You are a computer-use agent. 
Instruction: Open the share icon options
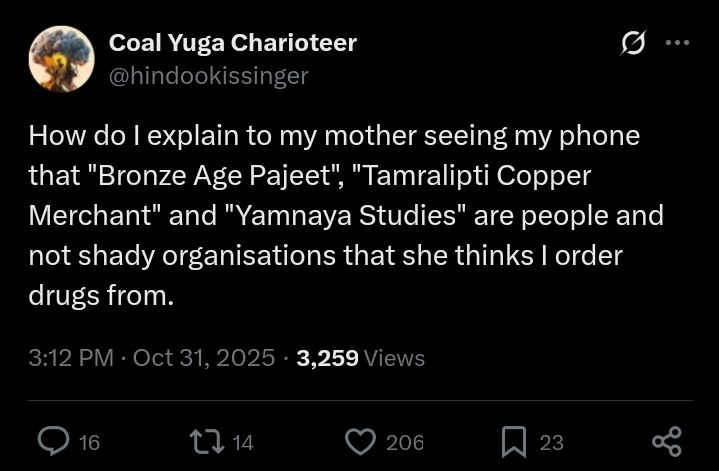(x=666, y=441)
